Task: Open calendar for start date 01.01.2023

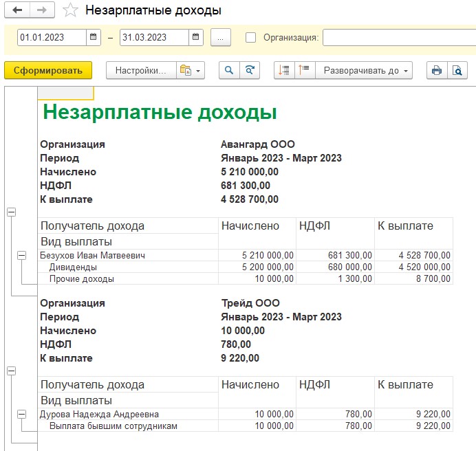Action: 93,37
